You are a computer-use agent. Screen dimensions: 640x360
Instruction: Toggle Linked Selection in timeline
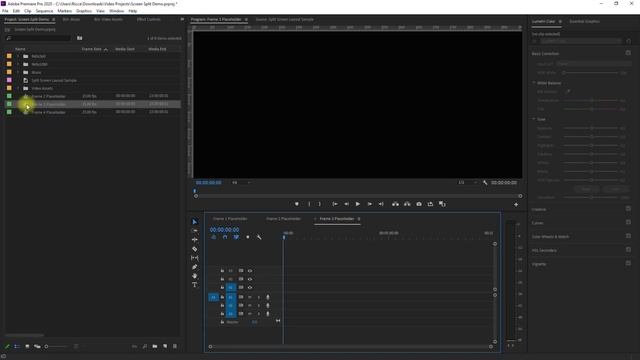(236, 237)
